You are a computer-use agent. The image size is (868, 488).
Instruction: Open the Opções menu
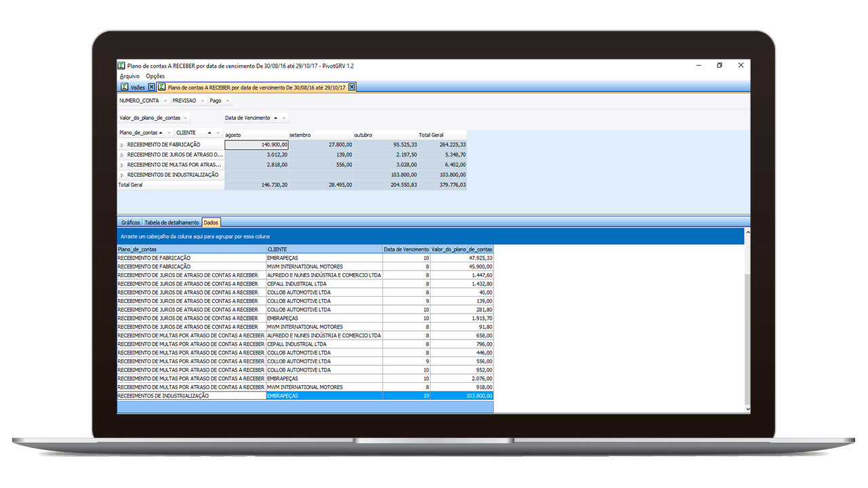click(155, 76)
